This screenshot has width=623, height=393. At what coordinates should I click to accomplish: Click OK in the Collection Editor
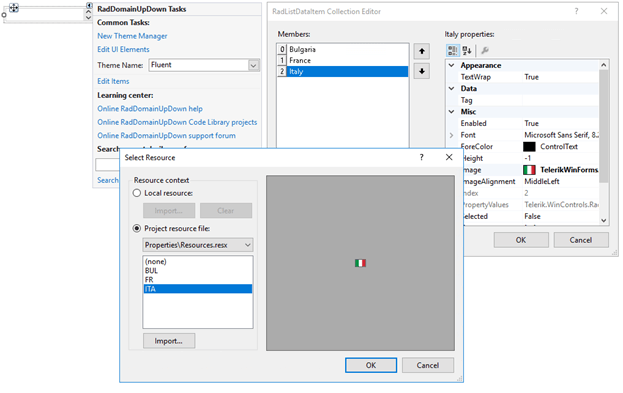pos(521,240)
